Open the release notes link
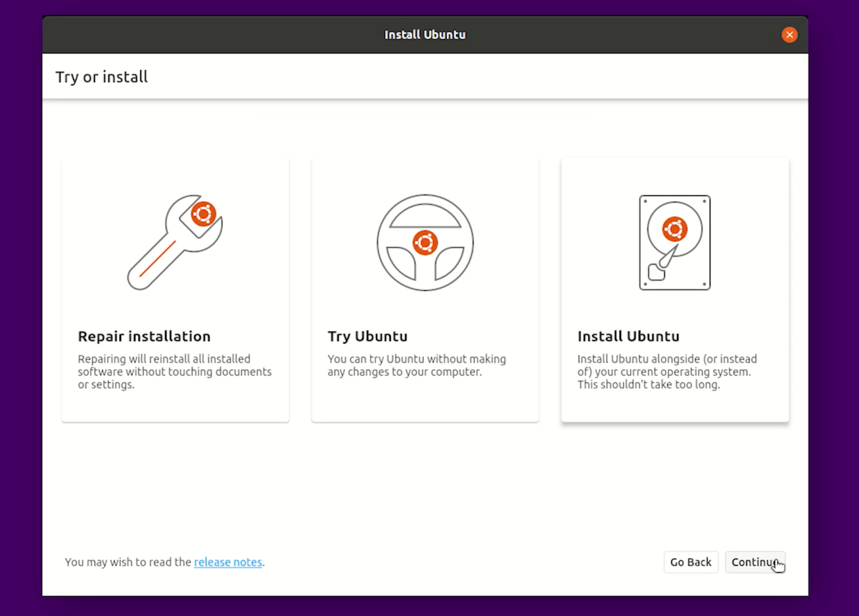 [228, 562]
